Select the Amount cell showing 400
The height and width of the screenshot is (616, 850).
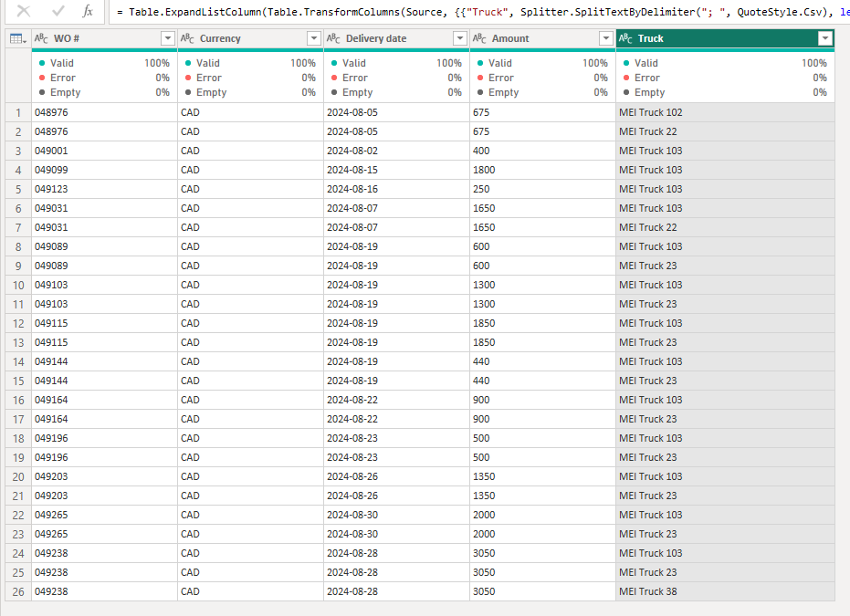[542, 151]
